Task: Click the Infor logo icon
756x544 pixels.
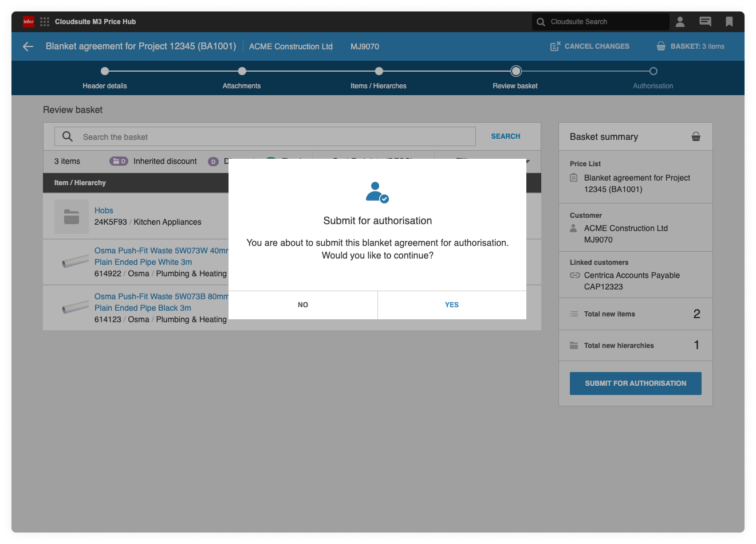Action: (x=29, y=22)
